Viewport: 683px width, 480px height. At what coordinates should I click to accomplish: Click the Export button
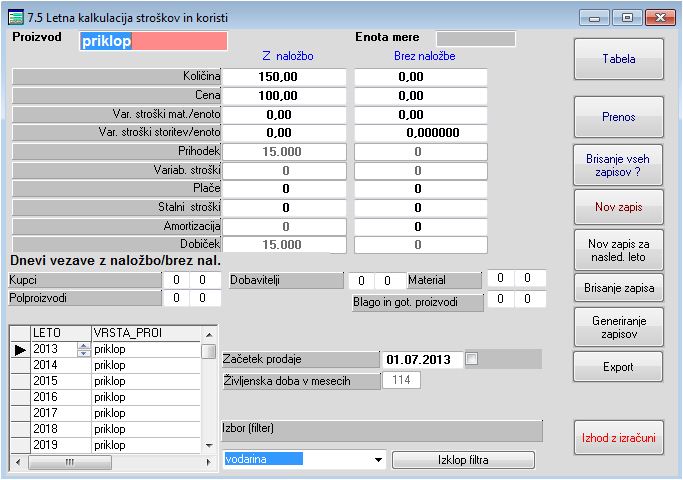tap(618, 367)
